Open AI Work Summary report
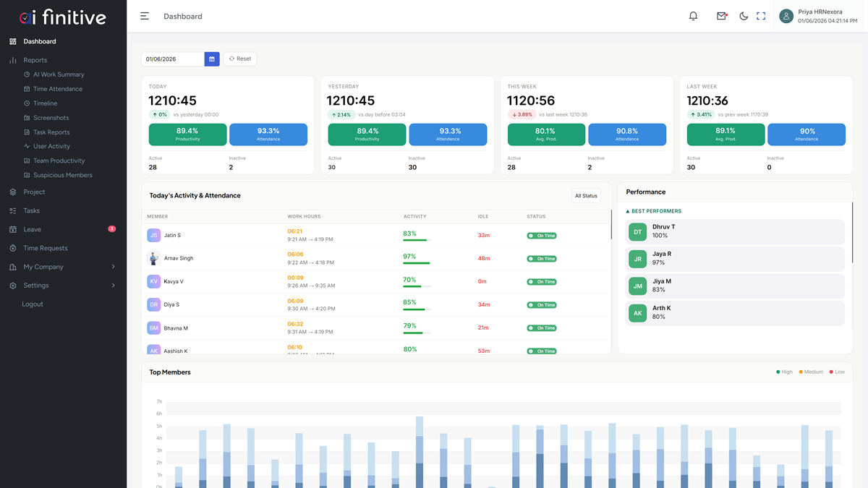The width and height of the screenshot is (868, 488). pos(59,74)
